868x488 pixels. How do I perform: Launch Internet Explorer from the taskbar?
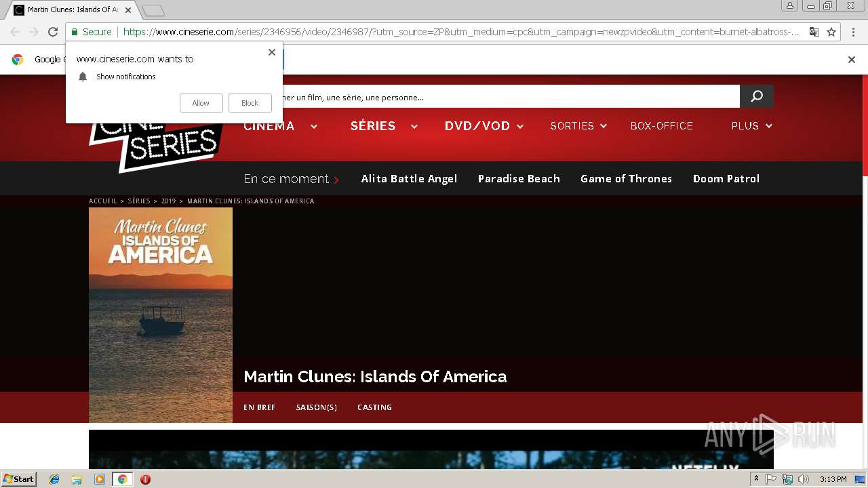(54, 479)
